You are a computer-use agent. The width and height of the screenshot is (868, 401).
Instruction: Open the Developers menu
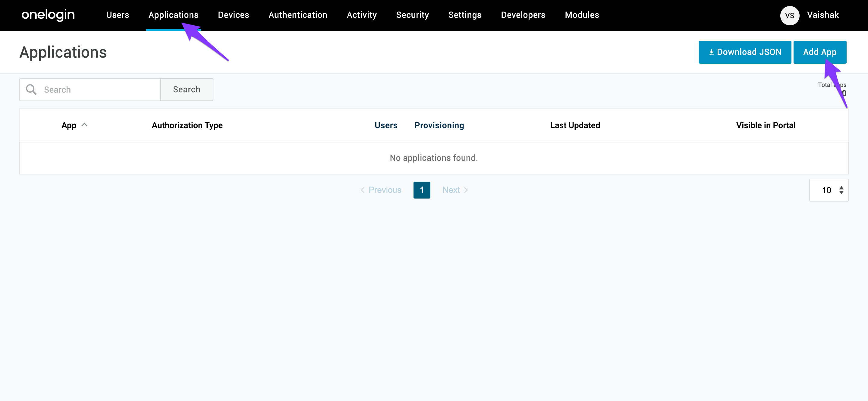[523, 15]
